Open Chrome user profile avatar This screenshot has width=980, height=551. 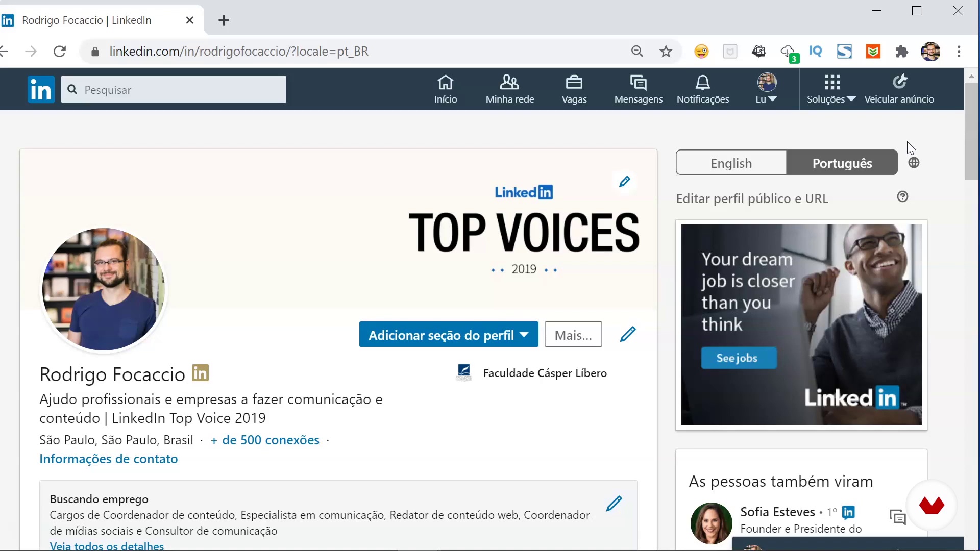coord(930,52)
